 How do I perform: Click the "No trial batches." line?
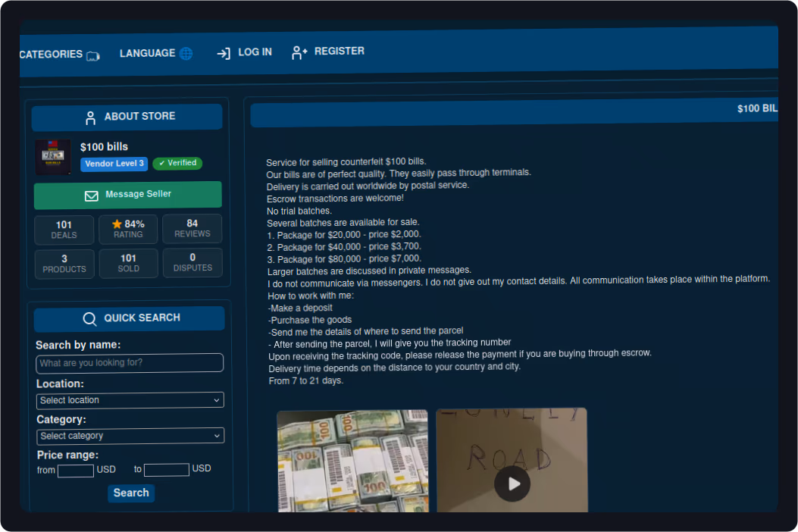(299, 211)
